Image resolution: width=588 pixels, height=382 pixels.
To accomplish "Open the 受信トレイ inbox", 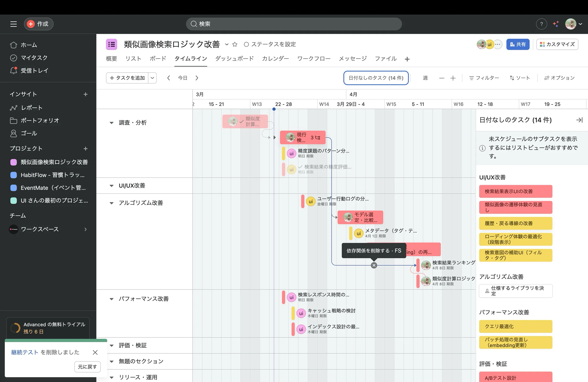I will pyautogui.click(x=35, y=71).
